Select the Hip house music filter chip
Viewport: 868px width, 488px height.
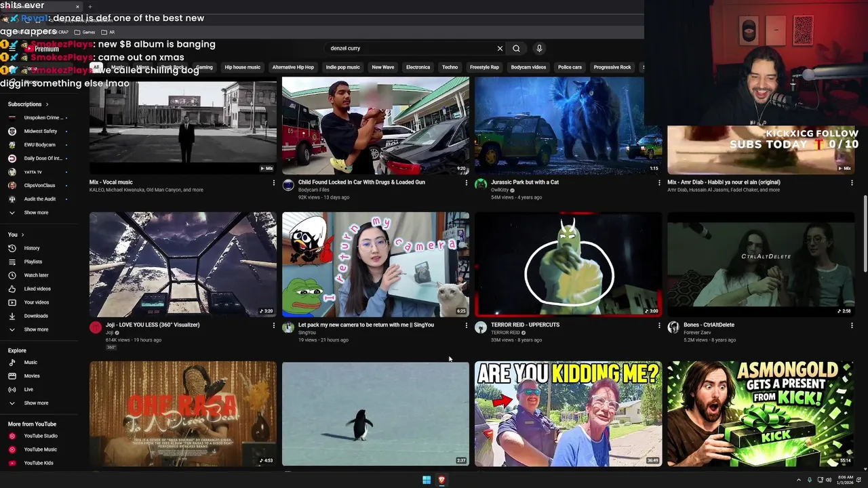point(242,67)
